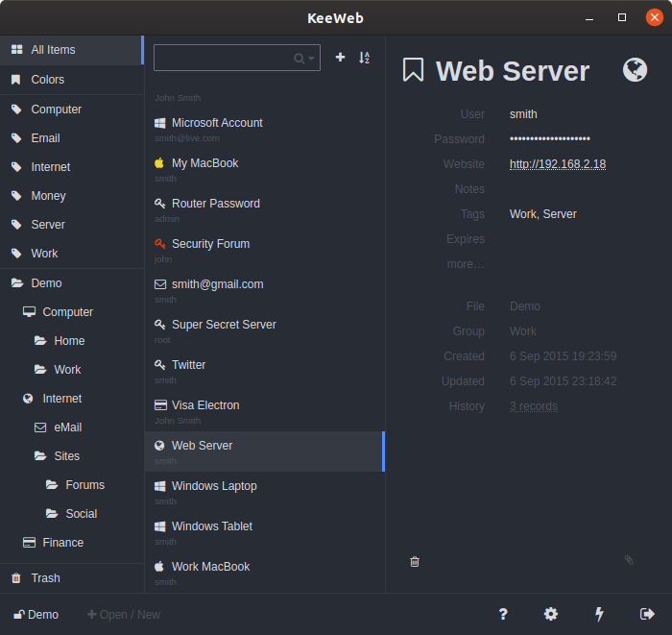672x635 pixels.
Task: Move entry to trash via trash can icon
Action: (x=415, y=562)
